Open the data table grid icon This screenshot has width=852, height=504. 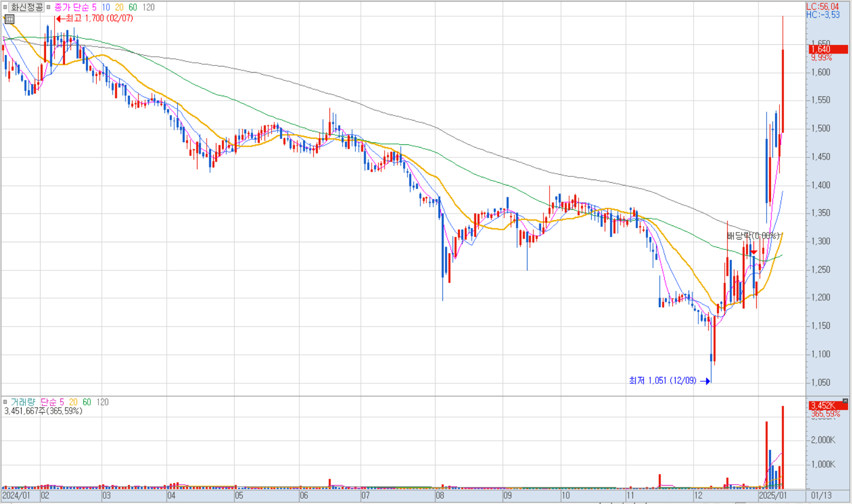click(x=9, y=19)
